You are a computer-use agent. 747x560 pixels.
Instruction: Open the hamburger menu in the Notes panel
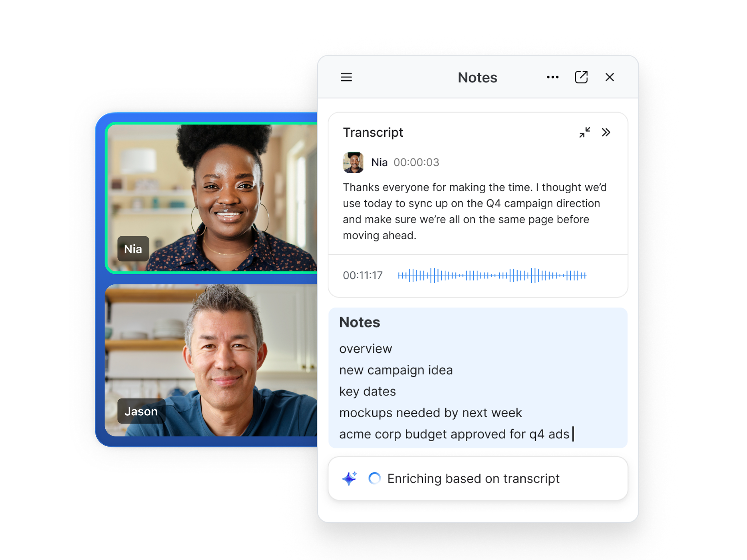tap(346, 77)
